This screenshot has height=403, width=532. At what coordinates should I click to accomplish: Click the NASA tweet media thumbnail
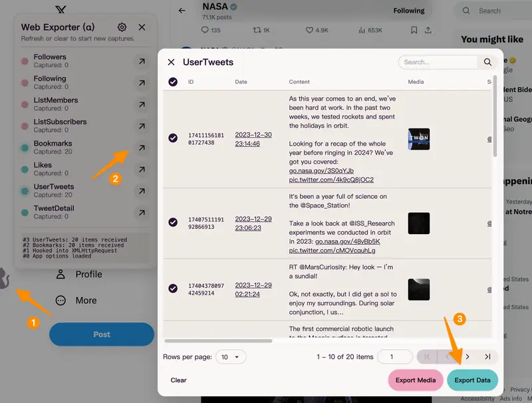pyautogui.click(x=419, y=138)
